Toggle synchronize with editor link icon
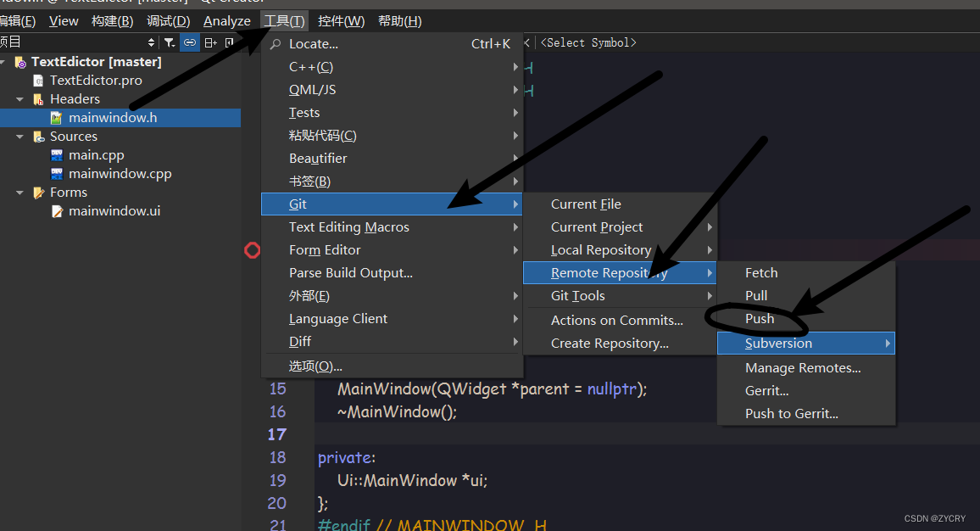This screenshot has width=980, height=531. (189, 42)
